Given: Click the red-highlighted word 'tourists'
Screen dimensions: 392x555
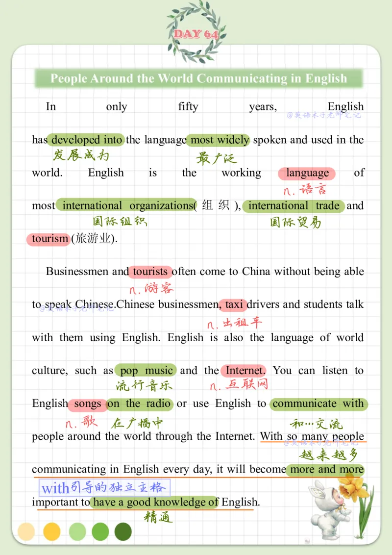Looking at the screenshot, I should tap(150, 272).
